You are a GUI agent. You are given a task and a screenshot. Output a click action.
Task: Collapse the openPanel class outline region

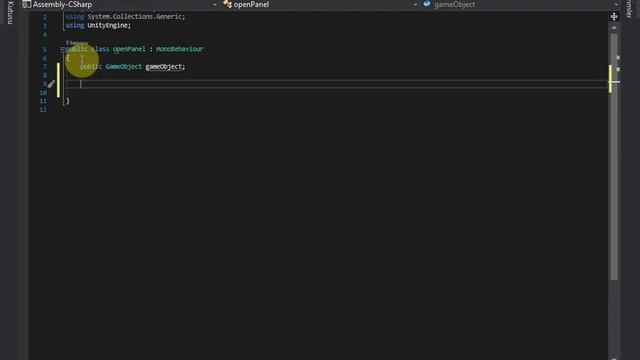point(63,49)
